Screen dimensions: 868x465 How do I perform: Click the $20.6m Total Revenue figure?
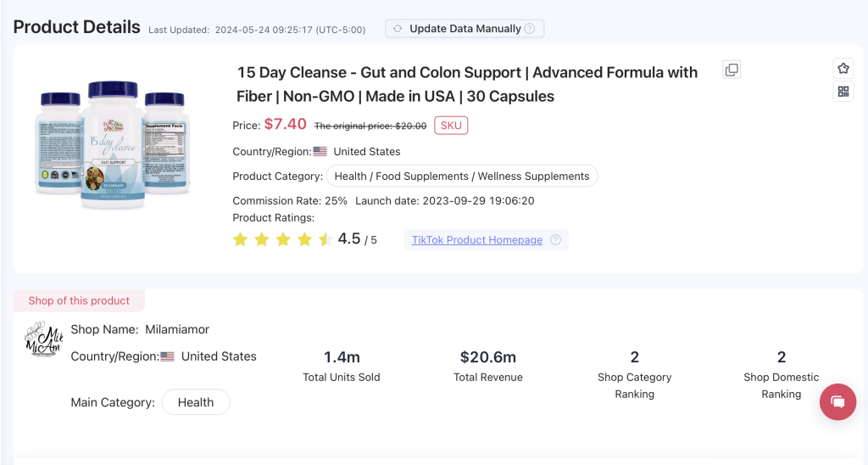tap(487, 357)
